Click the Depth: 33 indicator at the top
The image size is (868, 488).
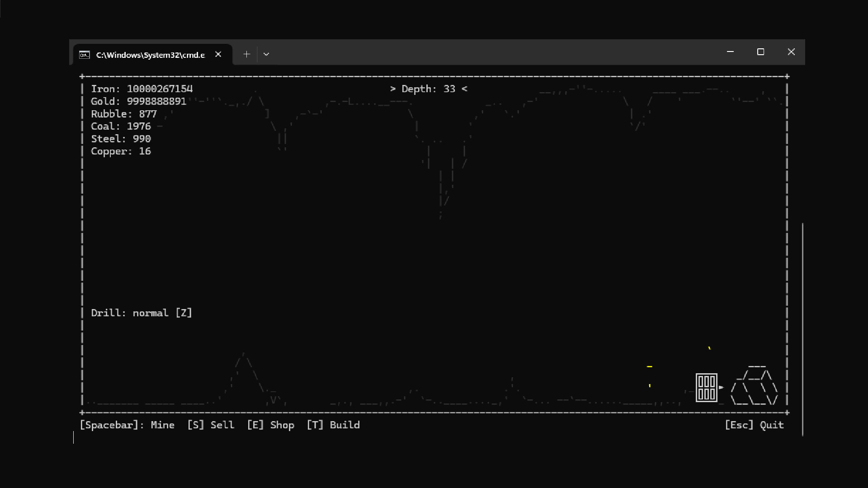[x=429, y=89]
